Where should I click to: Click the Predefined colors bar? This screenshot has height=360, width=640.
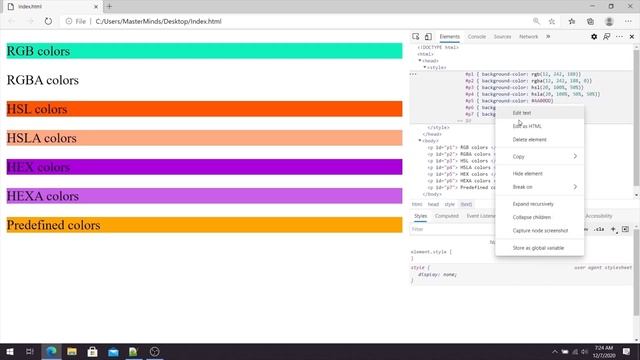click(204, 225)
